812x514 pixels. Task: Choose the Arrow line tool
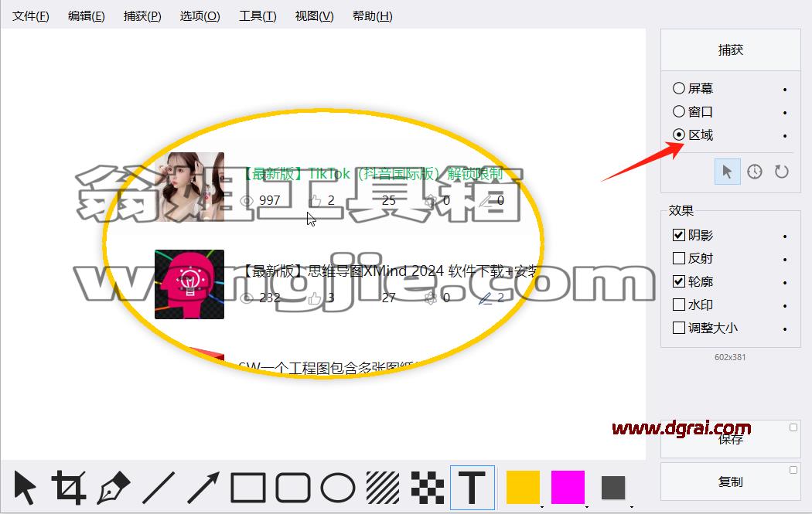[203, 487]
